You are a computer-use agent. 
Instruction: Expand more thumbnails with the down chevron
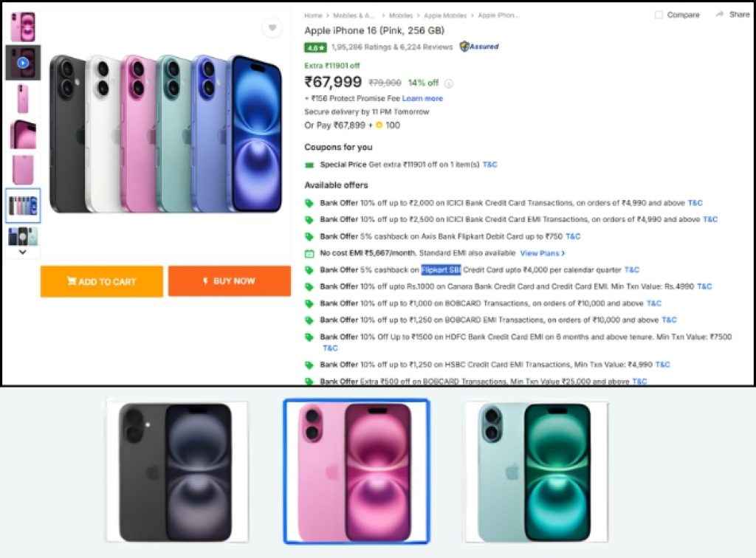[x=22, y=252]
